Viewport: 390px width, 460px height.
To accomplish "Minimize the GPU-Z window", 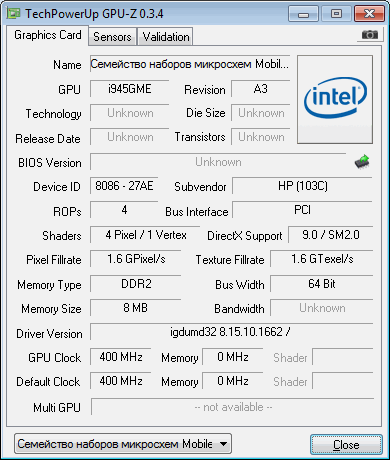I will (303, 14).
